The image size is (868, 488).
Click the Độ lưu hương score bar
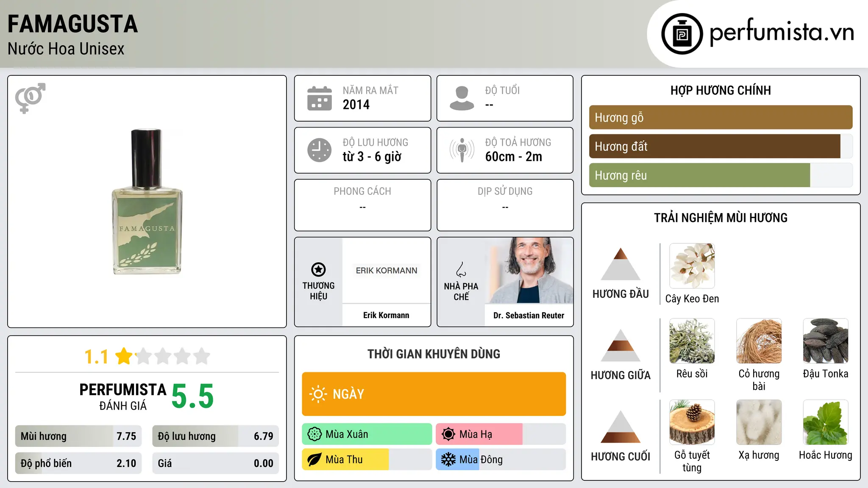pyautogui.click(x=215, y=436)
